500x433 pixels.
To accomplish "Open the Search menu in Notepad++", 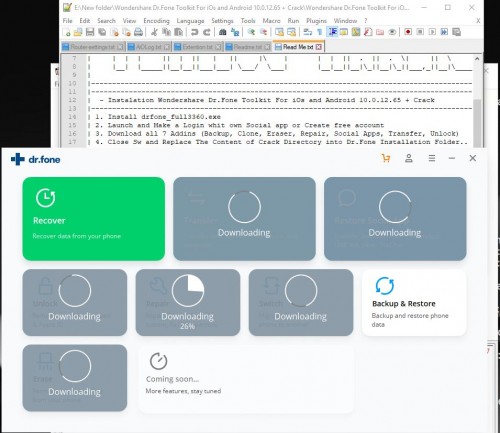I will click(x=106, y=21).
